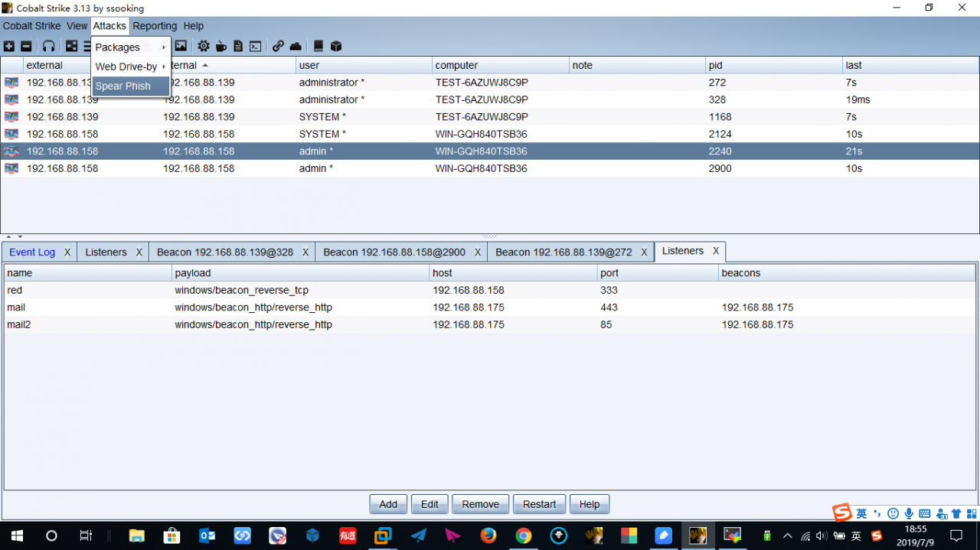980x550 pixels.
Task: Sort sessions by the pid column
Action: click(774, 66)
